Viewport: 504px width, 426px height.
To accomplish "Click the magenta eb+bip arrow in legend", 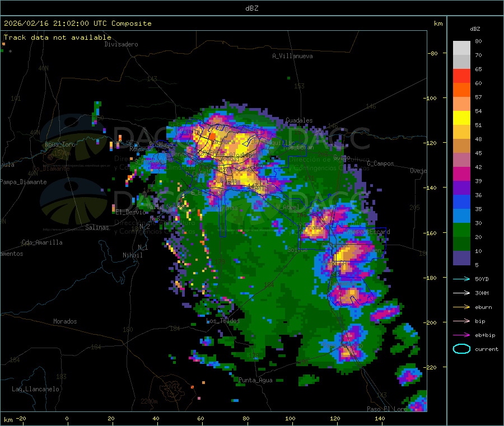I will tap(461, 335).
